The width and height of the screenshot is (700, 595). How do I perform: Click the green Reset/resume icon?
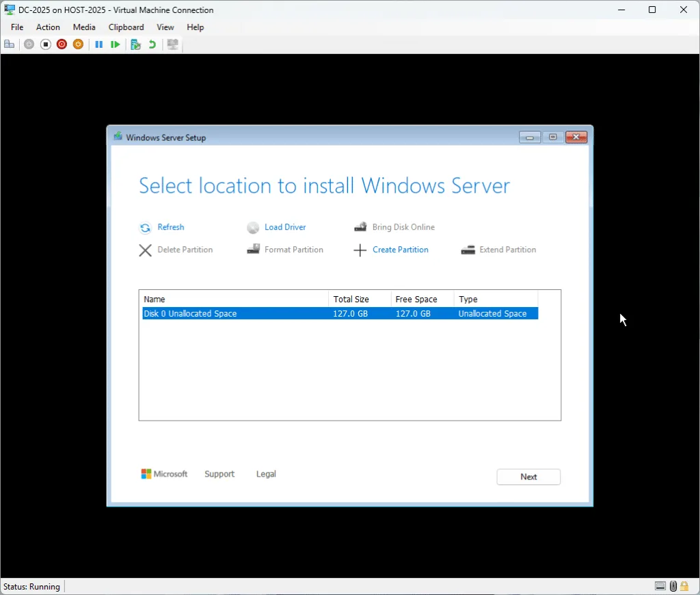coord(115,44)
